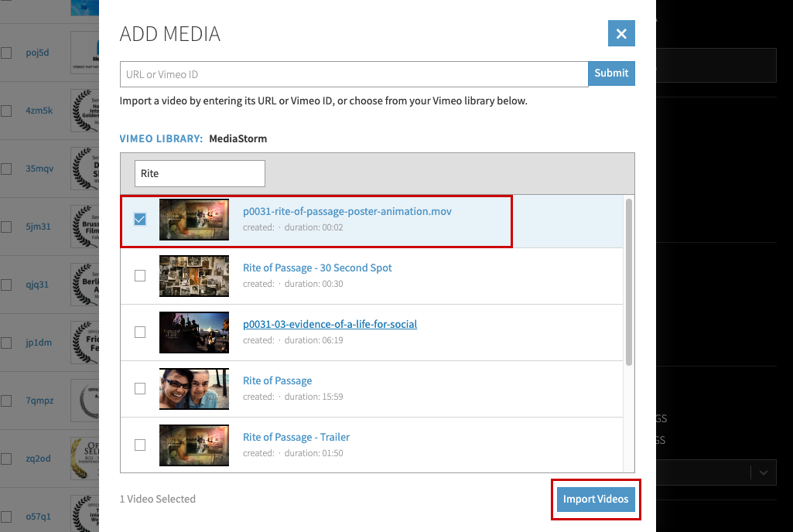Uncheck the poster-animation.mov video checkbox
This screenshot has height=532, width=793.
[140, 220]
